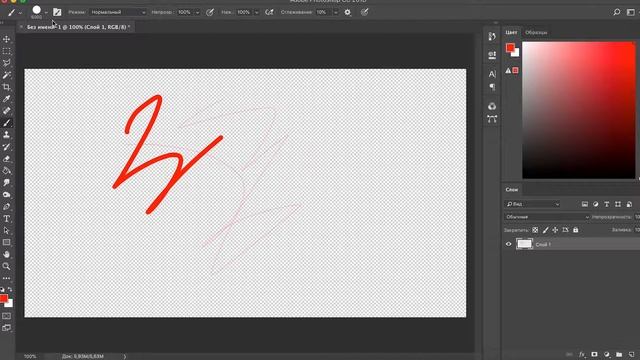Select the Paint Bucket tool
This screenshot has height=360, width=640.
point(7,171)
